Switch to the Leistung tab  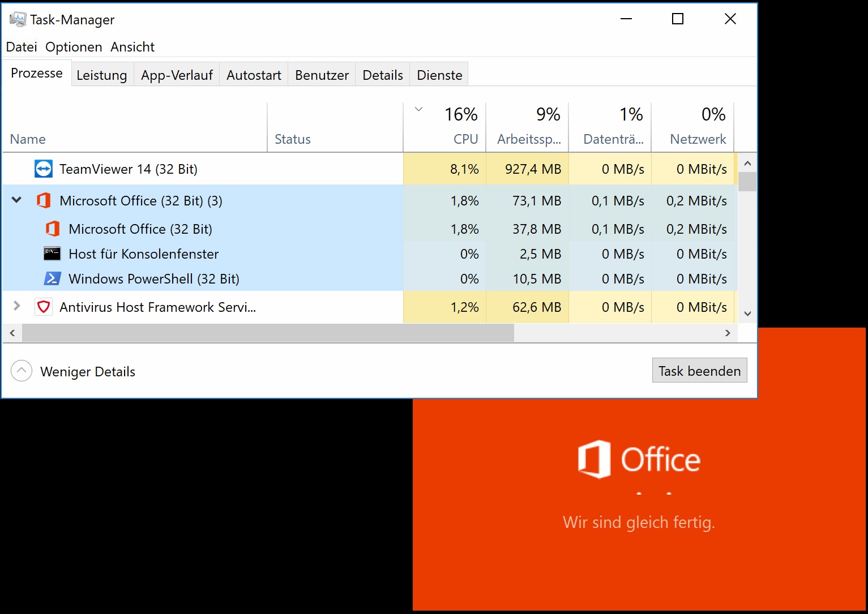coord(102,75)
